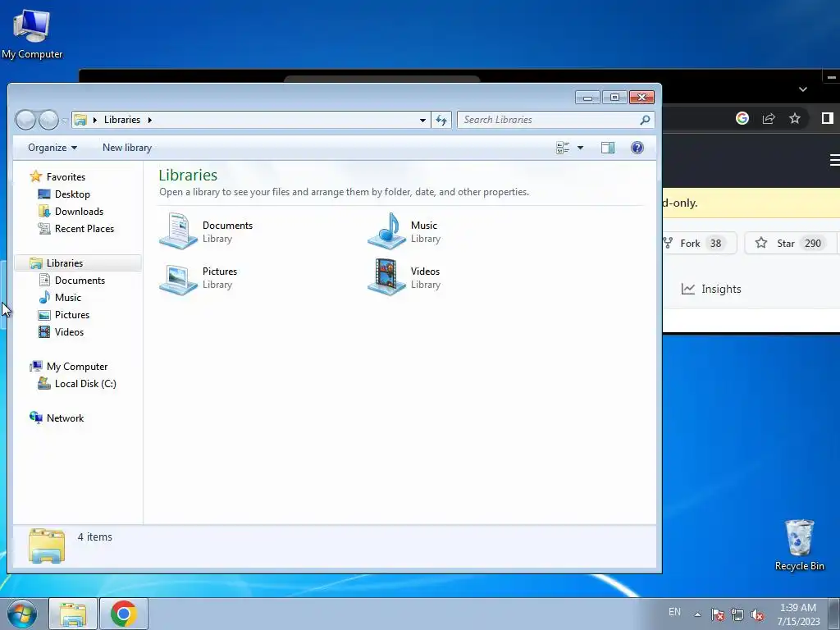The width and height of the screenshot is (840, 630).
Task: Click the EN language indicator in taskbar
Action: [674, 612]
